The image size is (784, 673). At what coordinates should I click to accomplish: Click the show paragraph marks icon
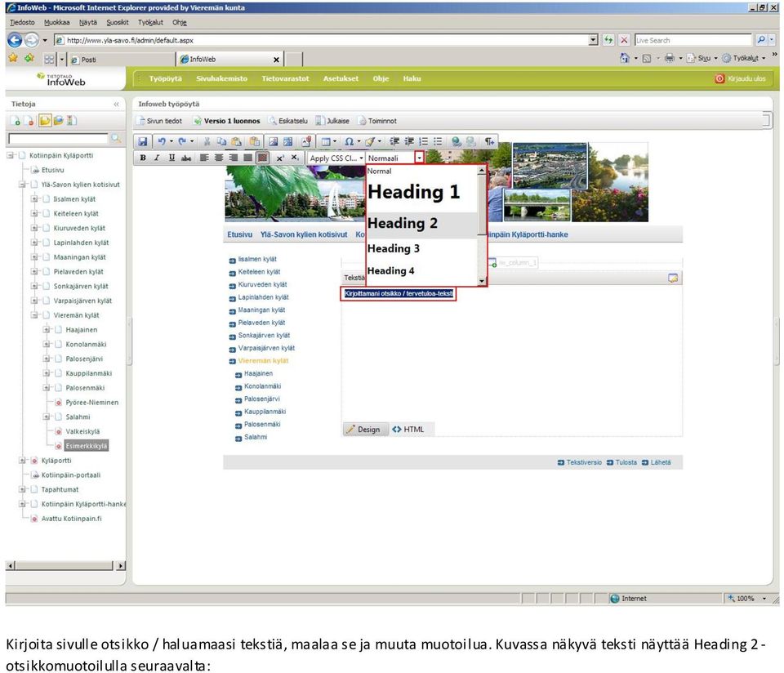click(489, 141)
